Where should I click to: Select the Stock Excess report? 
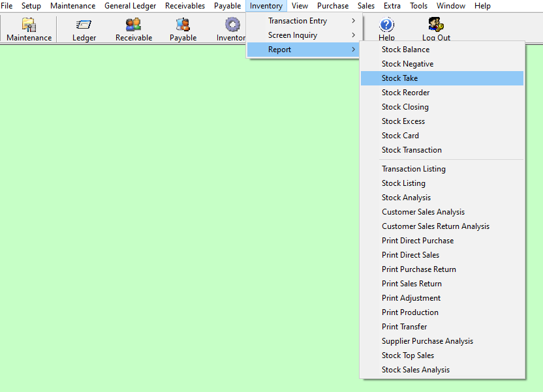442,121
